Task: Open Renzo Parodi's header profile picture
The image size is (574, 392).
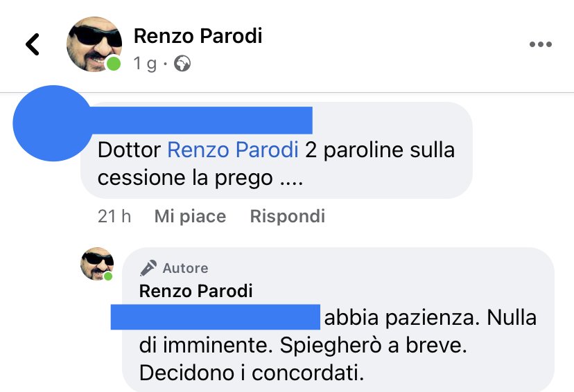Action: coord(94,44)
